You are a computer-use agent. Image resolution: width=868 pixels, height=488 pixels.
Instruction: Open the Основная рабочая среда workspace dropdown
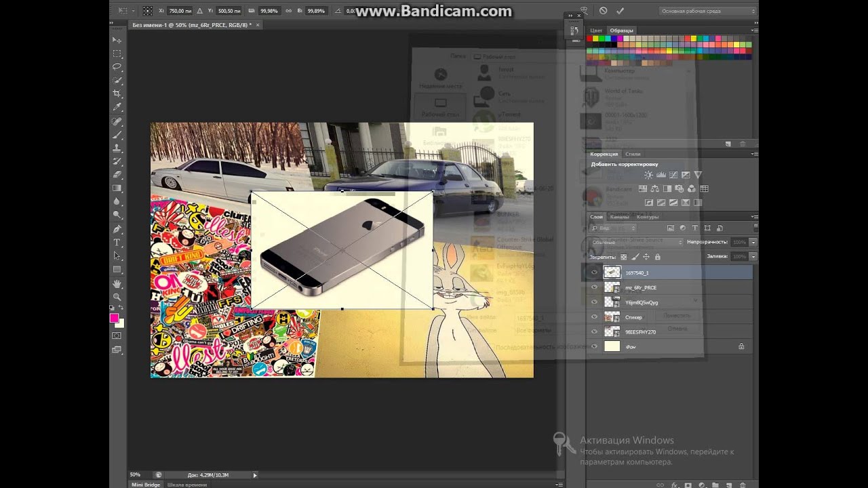[707, 11]
